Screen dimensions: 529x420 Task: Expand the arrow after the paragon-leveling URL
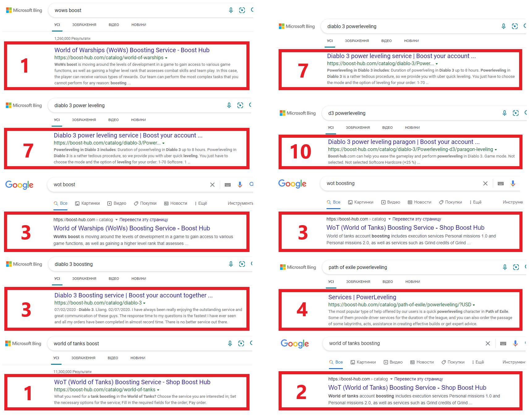pyautogui.click(x=496, y=150)
